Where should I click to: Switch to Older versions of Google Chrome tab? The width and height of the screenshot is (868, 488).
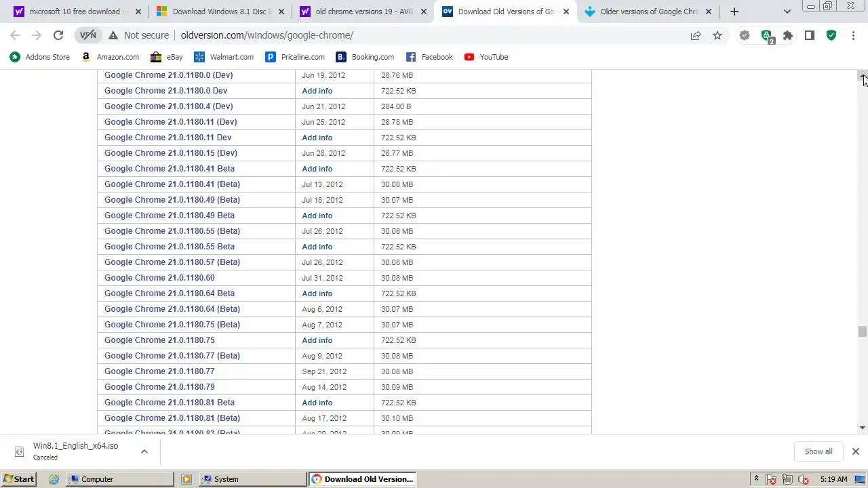[x=648, y=12]
